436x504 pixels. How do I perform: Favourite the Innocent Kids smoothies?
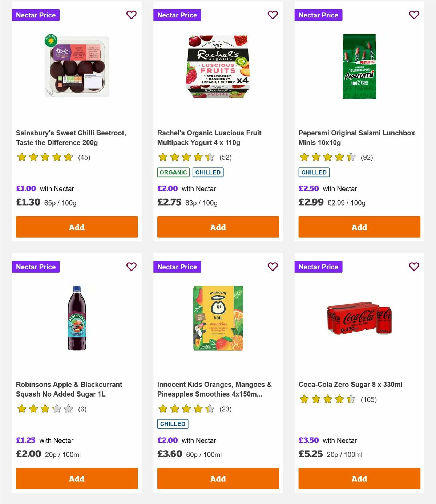[x=272, y=267]
